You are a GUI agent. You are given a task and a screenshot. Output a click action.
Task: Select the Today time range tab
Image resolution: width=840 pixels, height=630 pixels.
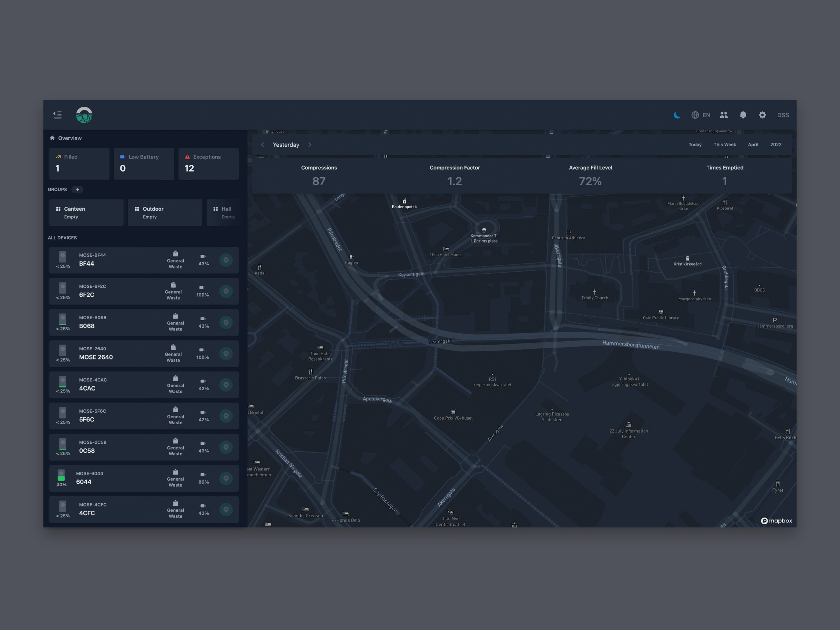(695, 145)
